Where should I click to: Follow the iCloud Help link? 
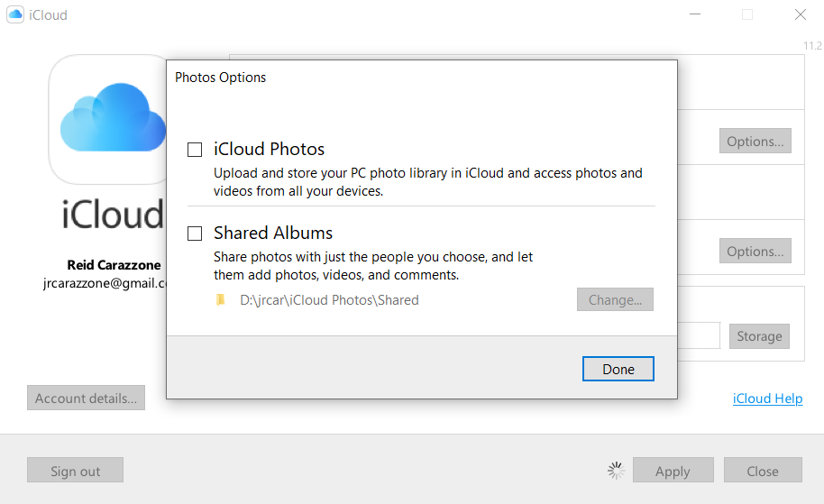coord(767,399)
